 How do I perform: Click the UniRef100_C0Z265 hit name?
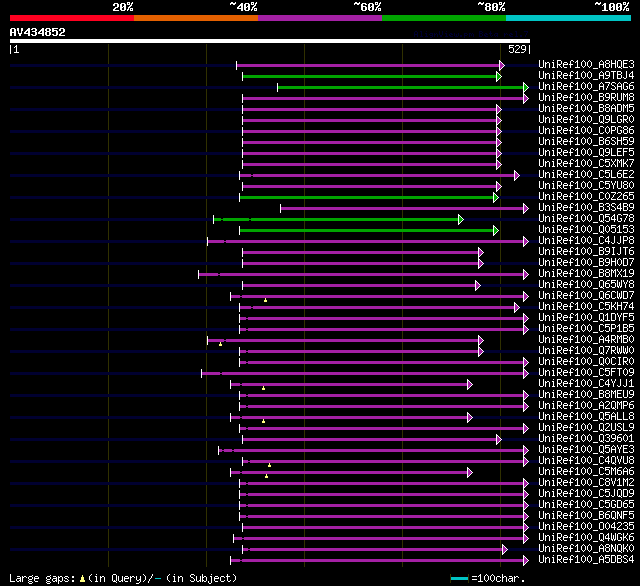[x=586, y=197]
